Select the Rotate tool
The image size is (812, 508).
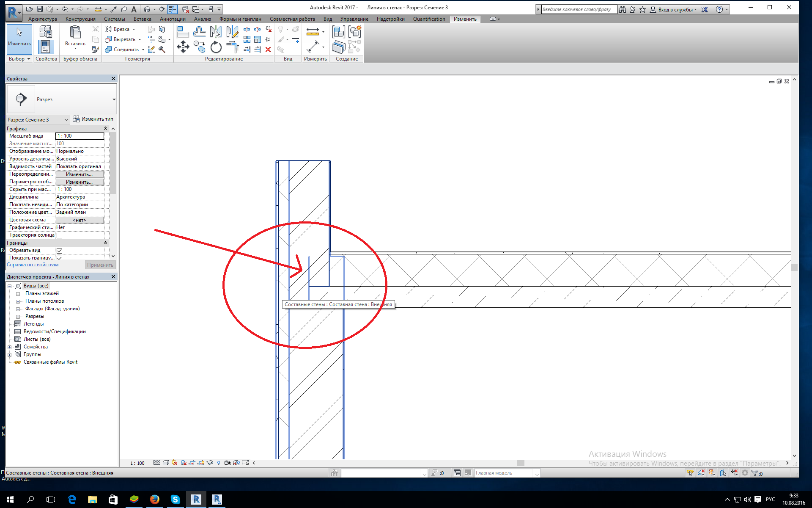tap(216, 47)
